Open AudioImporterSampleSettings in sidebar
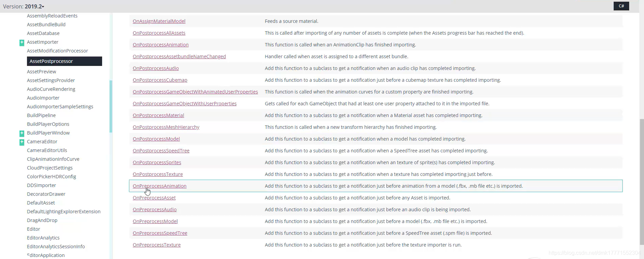644x259 pixels. 60,107
